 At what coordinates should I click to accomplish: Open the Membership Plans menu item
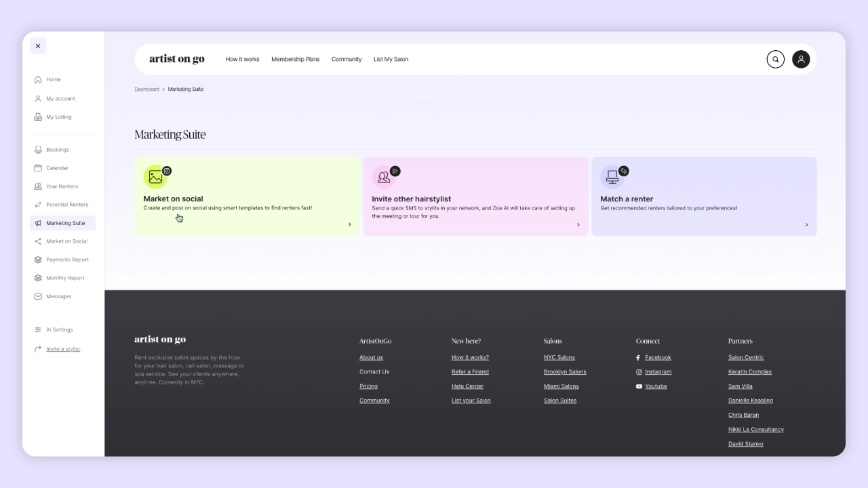[x=295, y=59]
